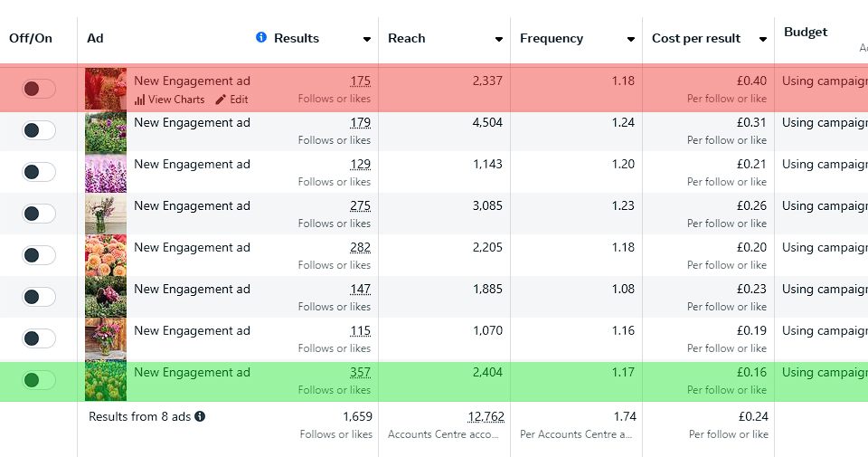Screen dimensions: 868x457
Task: Click the Budget column header
Action: (x=806, y=33)
